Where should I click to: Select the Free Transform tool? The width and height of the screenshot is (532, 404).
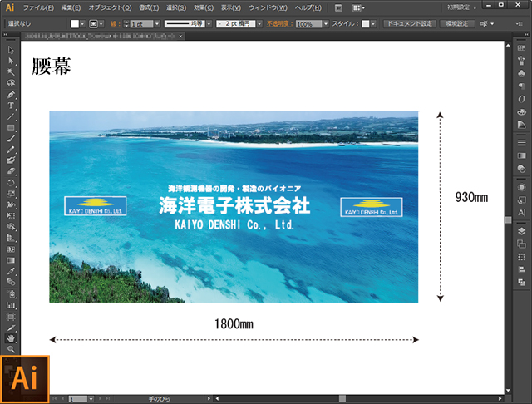pyautogui.click(x=11, y=216)
